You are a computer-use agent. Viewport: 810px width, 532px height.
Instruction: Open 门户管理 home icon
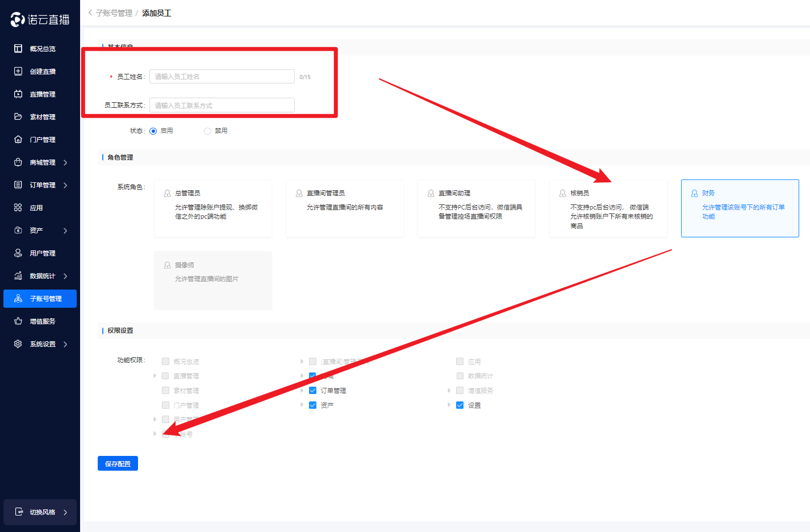(18, 140)
